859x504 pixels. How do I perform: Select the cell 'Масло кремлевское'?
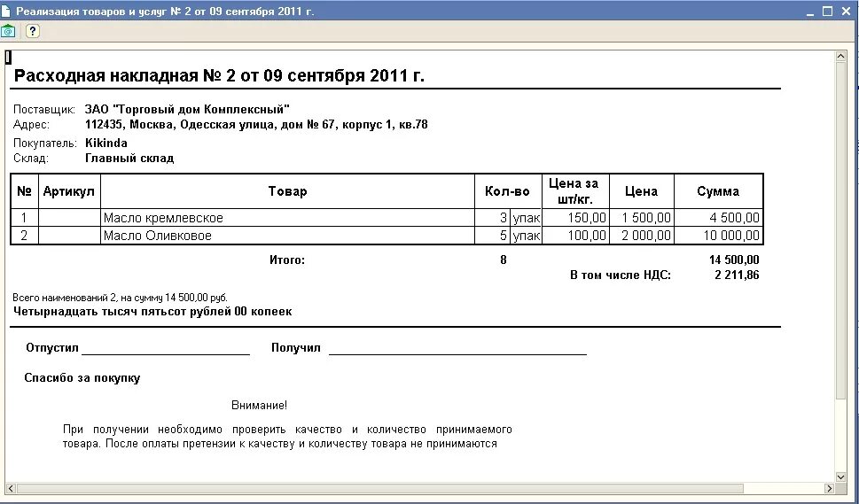(x=287, y=218)
